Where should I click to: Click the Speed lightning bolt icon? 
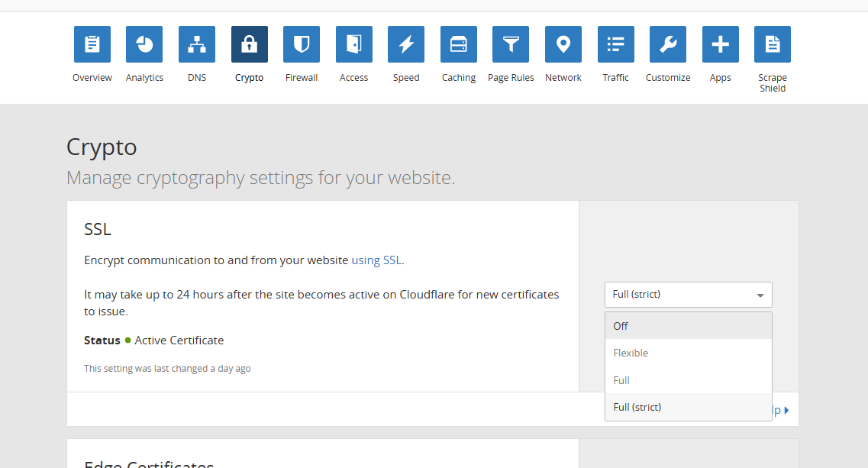[406, 44]
